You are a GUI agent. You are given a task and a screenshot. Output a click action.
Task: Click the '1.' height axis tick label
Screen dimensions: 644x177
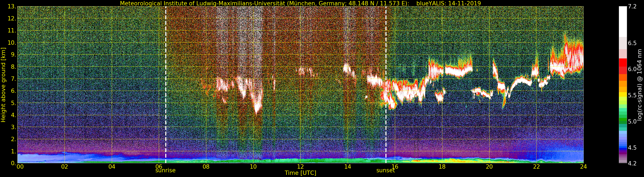point(14,151)
